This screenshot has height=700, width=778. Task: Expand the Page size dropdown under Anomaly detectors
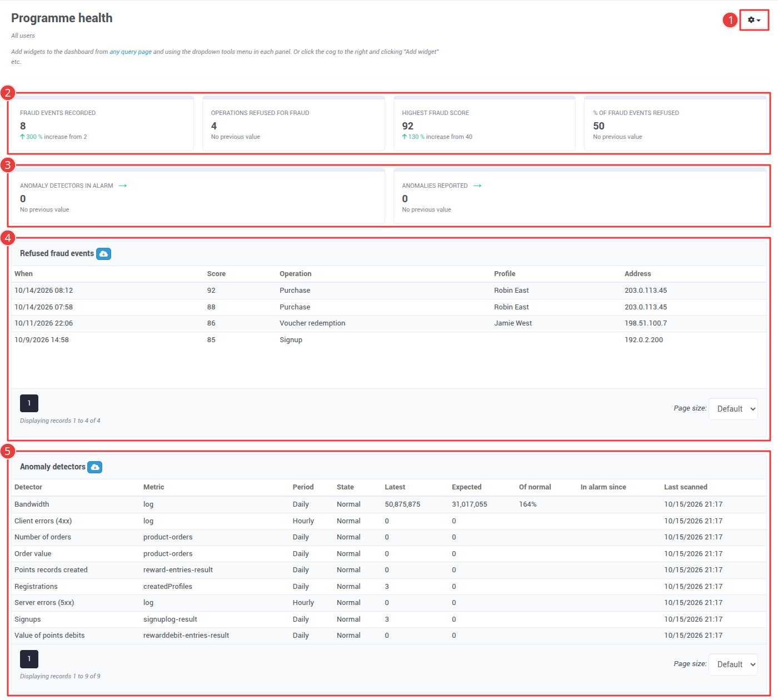733,664
